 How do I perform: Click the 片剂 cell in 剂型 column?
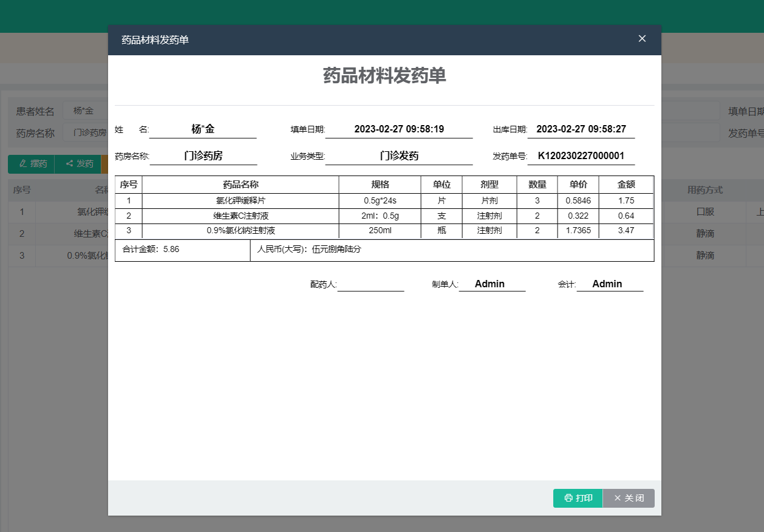click(489, 200)
